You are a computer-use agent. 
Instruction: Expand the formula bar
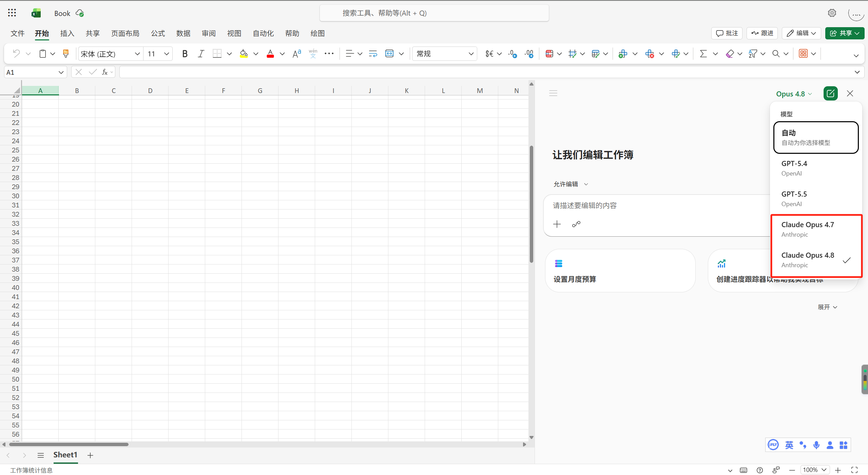[x=857, y=72]
